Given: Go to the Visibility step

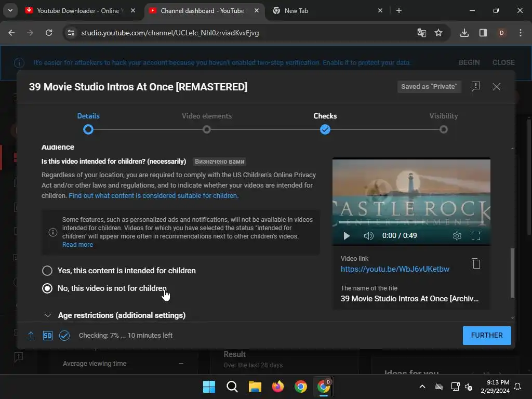Looking at the screenshot, I should 444,116.
